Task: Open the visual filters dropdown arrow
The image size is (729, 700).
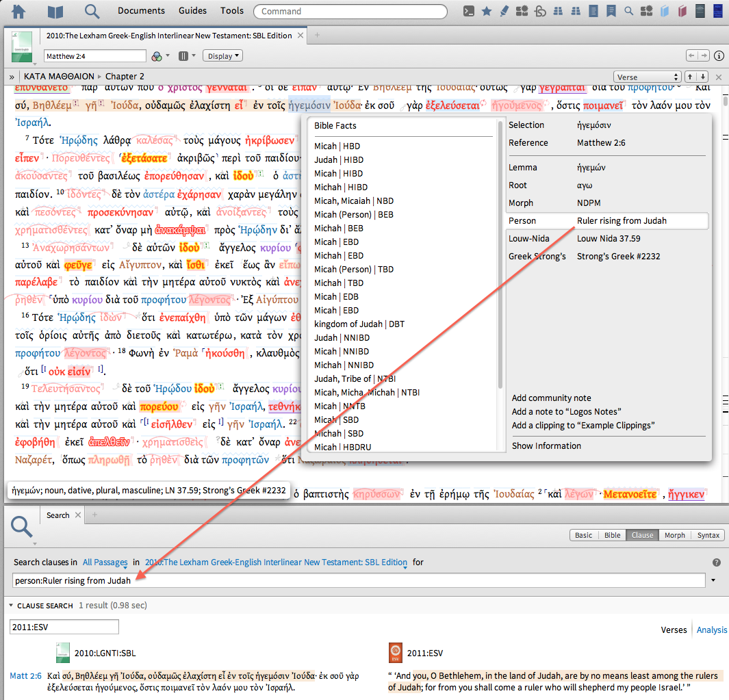Action: (168, 56)
